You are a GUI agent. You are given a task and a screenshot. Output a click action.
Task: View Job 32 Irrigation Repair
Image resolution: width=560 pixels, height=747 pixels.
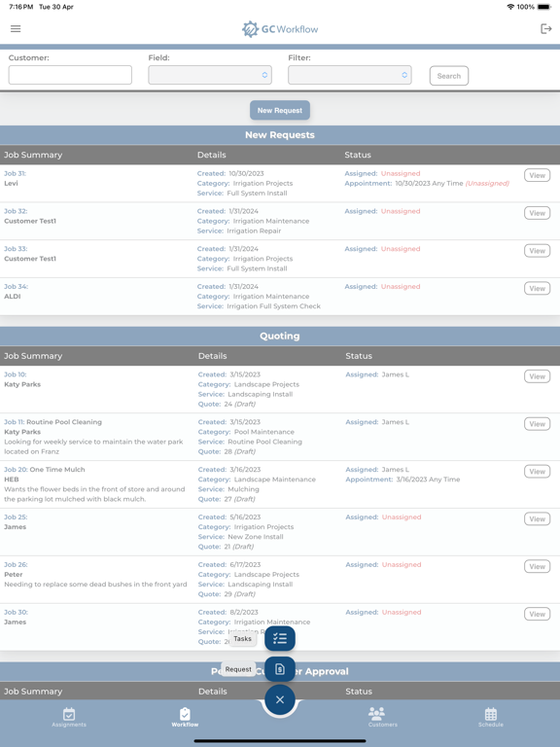pyautogui.click(x=537, y=213)
